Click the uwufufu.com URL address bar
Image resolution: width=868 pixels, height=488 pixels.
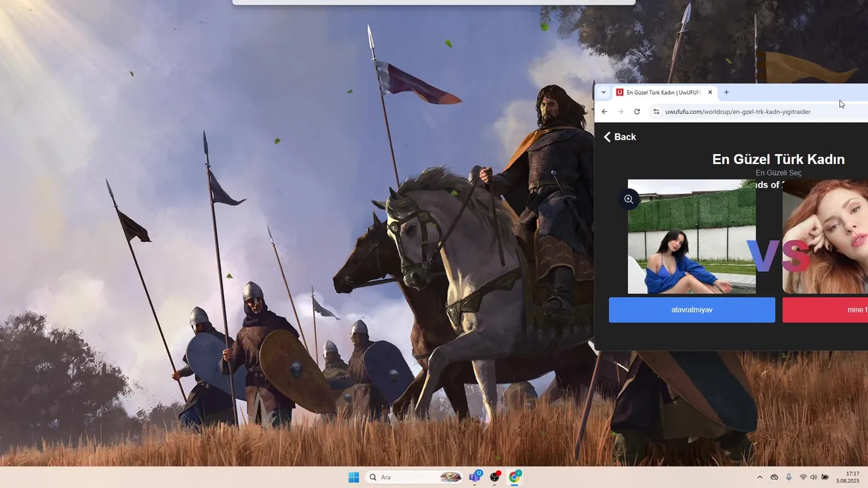coord(737,112)
